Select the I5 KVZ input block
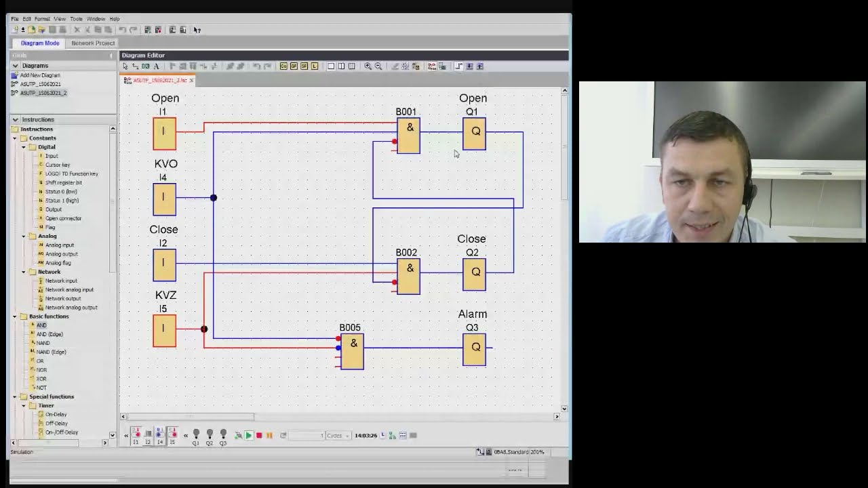 164,331
